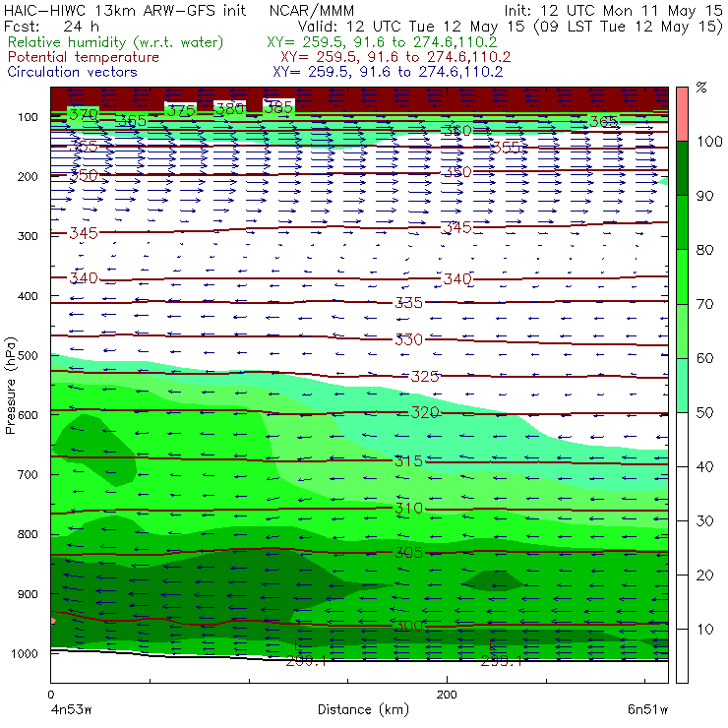Click the pink above-100% colorbar segment
Image resolution: width=728 pixels, height=728 pixels.
[x=682, y=114]
